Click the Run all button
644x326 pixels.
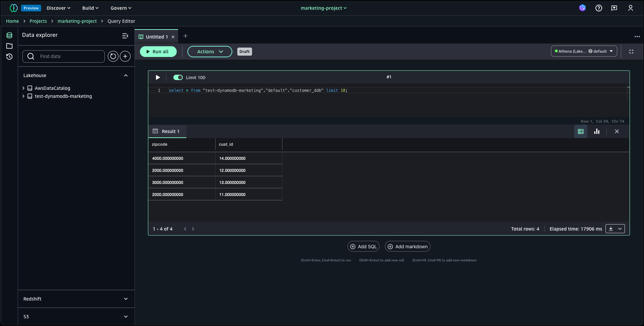click(158, 52)
